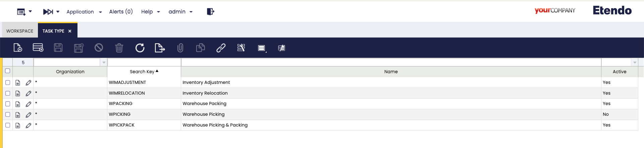This screenshot has height=148, width=644.
Task: Click the Export to spreadsheet icon
Action: 160,48
